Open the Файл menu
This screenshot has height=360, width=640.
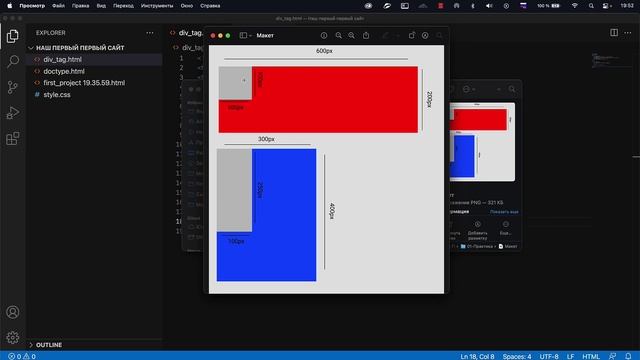pyautogui.click(x=58, y=6)
